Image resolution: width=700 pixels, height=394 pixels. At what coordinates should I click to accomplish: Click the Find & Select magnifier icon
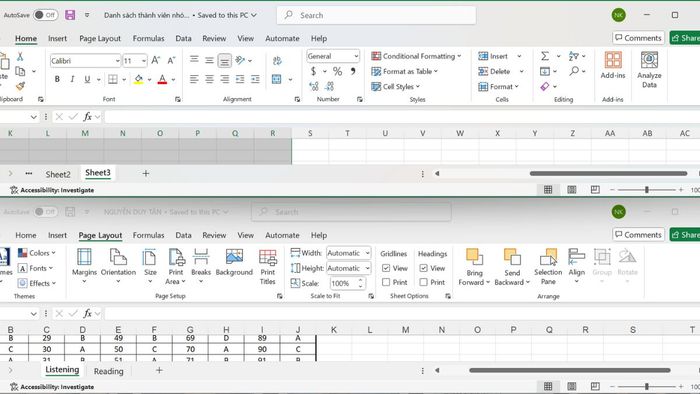(574, 71)
